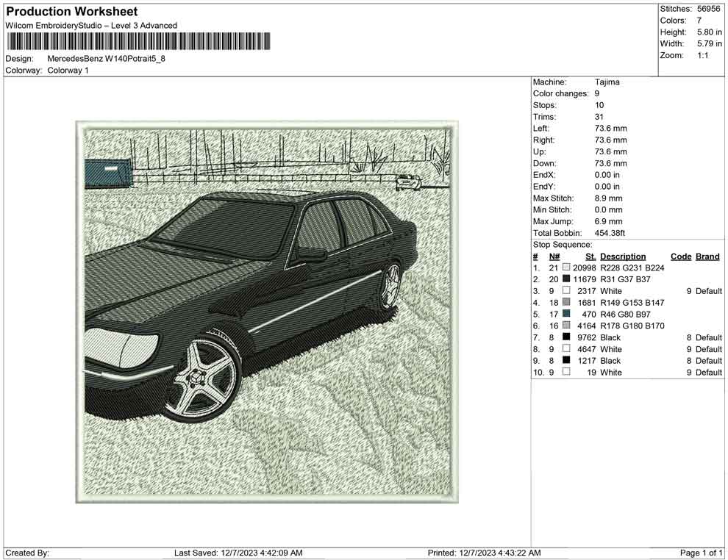Click the St. column header
This screenshot has height=560, width=728.
tap(590, 256)
